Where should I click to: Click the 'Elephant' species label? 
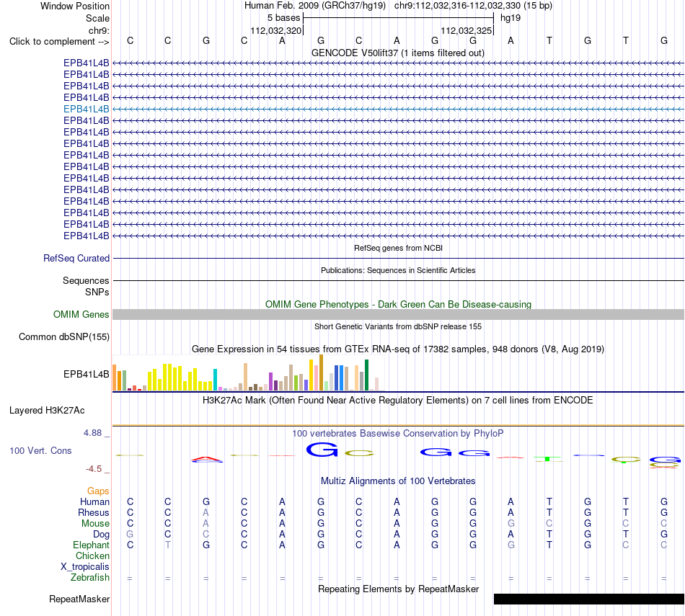coord(91,545)
